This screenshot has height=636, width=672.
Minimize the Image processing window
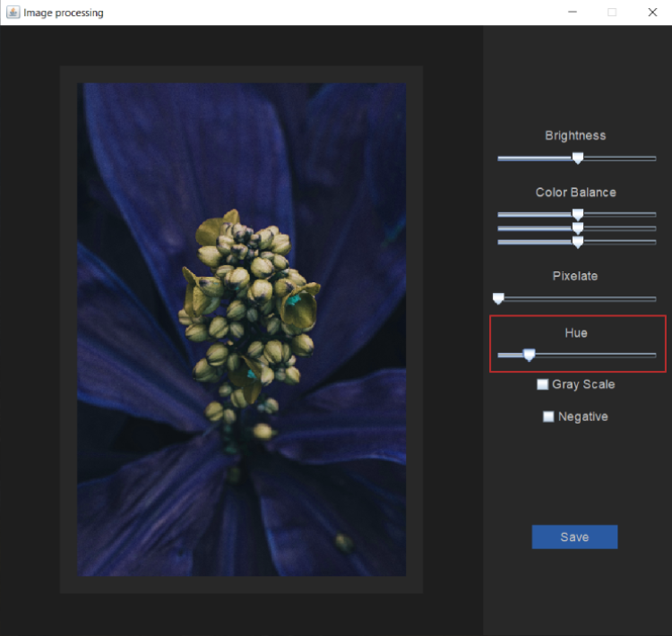click(573, 12)
